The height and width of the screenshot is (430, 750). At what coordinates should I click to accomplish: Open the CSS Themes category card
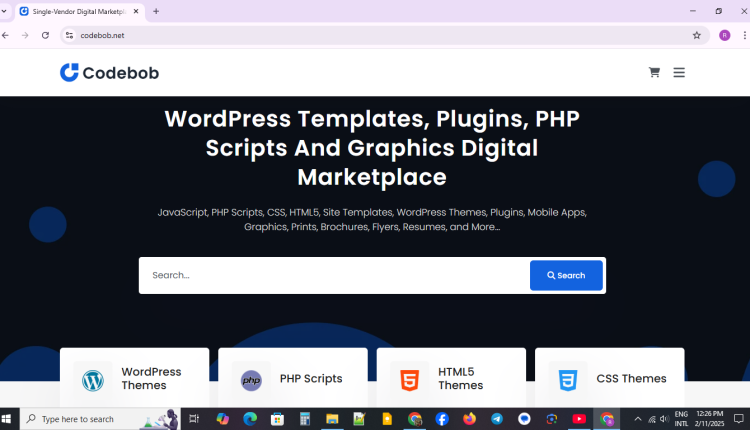pyautogui.click(x=609, y=378)
